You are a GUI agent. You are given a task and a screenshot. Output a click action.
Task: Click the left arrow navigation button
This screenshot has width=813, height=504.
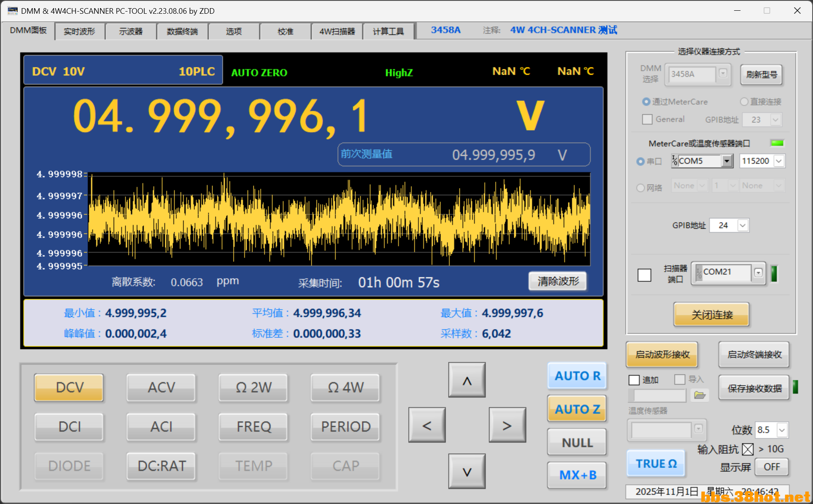427,425
